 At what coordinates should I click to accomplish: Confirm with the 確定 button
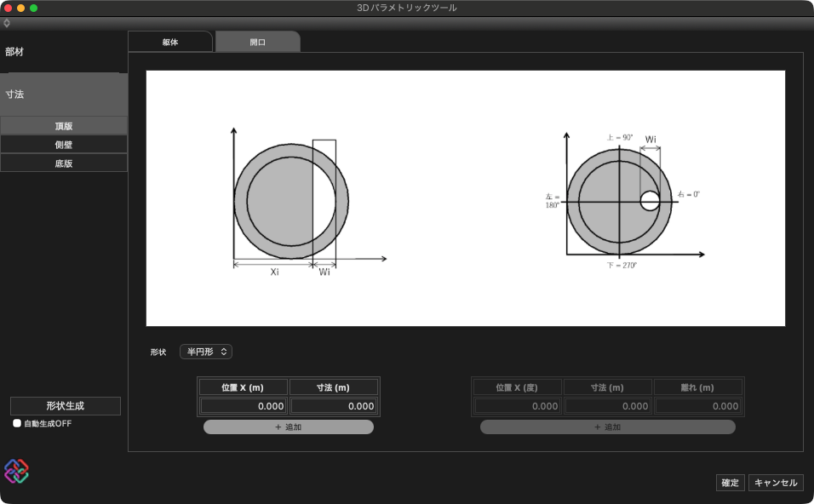coord(730,483)
